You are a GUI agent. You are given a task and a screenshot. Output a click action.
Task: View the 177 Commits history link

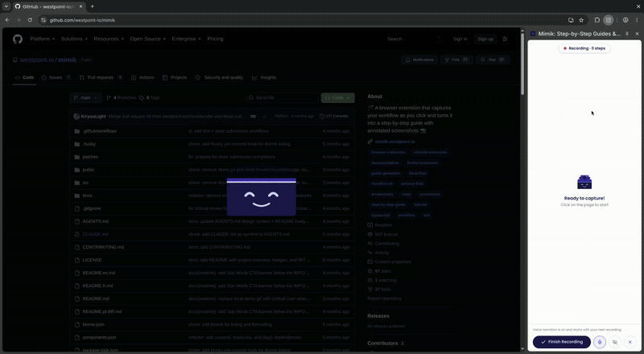333,116
